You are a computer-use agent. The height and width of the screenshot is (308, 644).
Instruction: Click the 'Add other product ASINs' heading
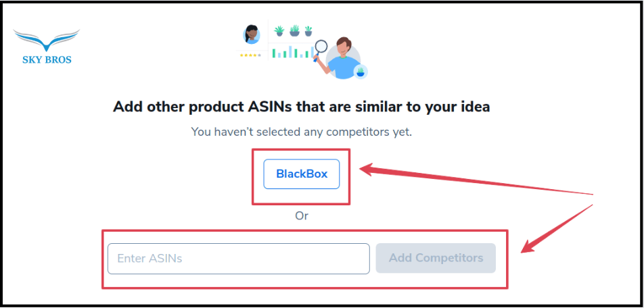[301, 107]
